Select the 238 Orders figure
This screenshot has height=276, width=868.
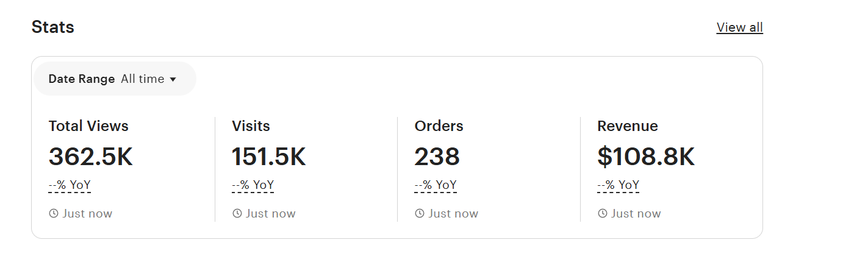pyautogui.click(x=437, y=157)
